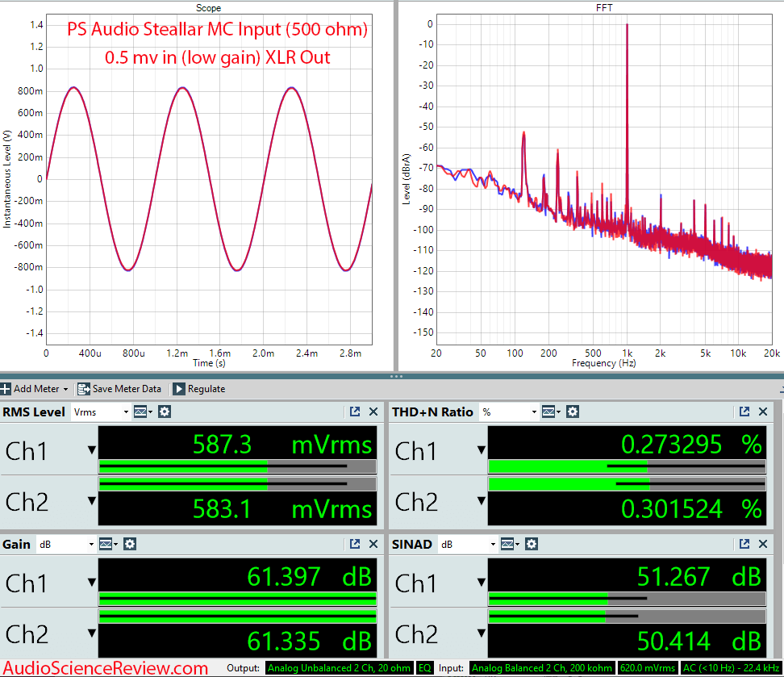Click the Scope graph title
The image size is (784, 677).
pos(208,8)
